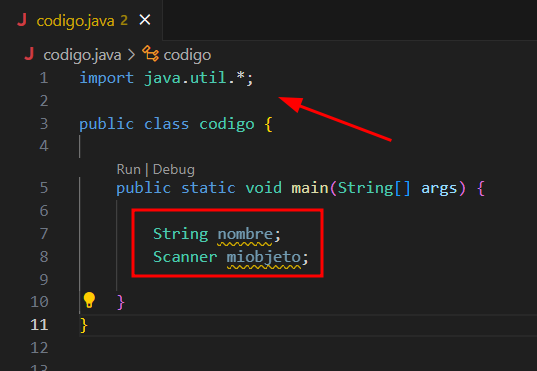The height and width of the screenshot is (371, 537).
Task: Open the codigo.java tab
Action: tap(75, 21)
